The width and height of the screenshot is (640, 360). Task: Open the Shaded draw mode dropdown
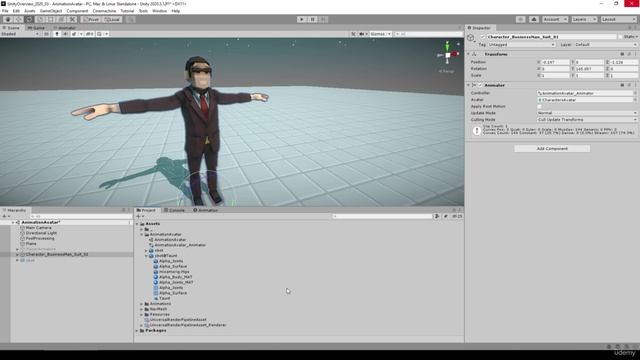pyautogui.click(x=20, y=34)
